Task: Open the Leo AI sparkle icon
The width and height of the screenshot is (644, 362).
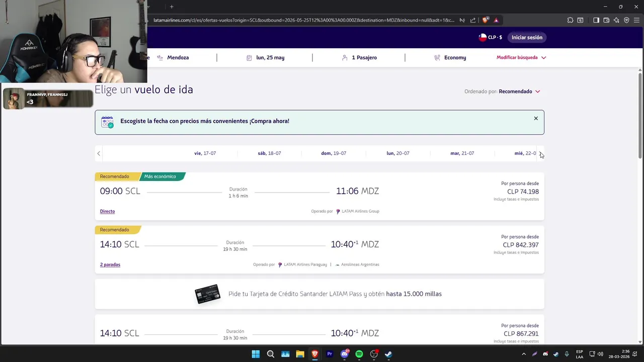Action: coord(616,20)
